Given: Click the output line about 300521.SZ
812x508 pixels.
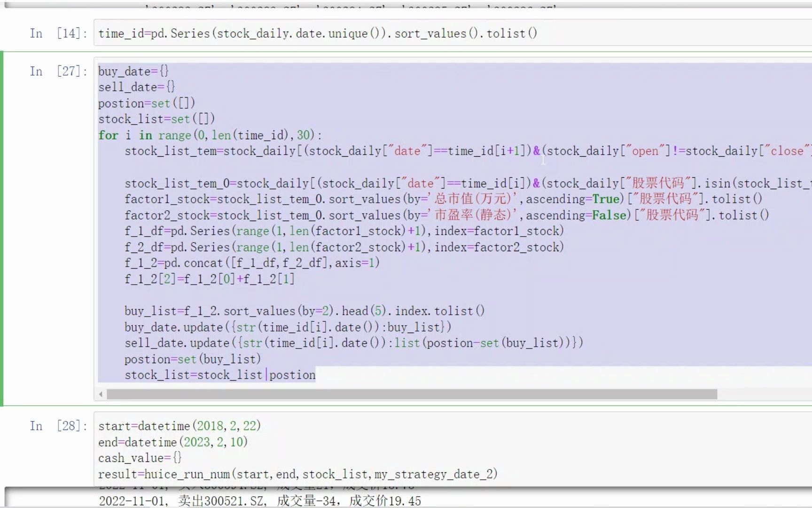Looking at the screenshot, I should click(260, 501).
